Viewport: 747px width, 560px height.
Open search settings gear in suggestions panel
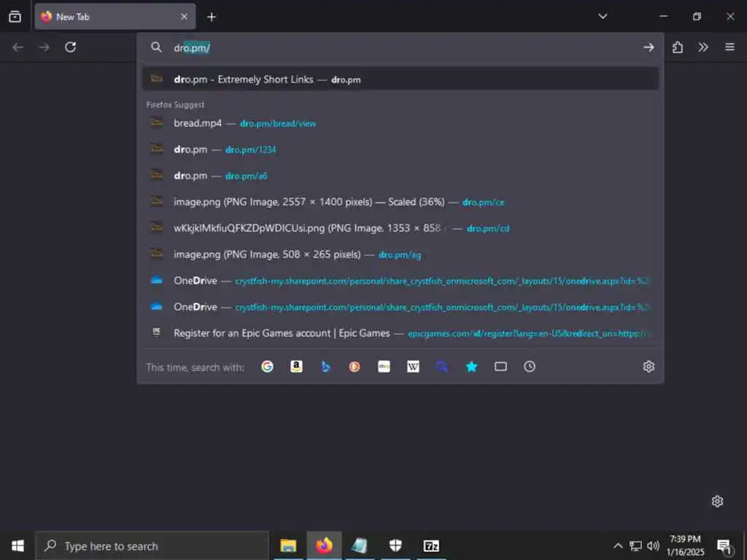tap(649, 366)
